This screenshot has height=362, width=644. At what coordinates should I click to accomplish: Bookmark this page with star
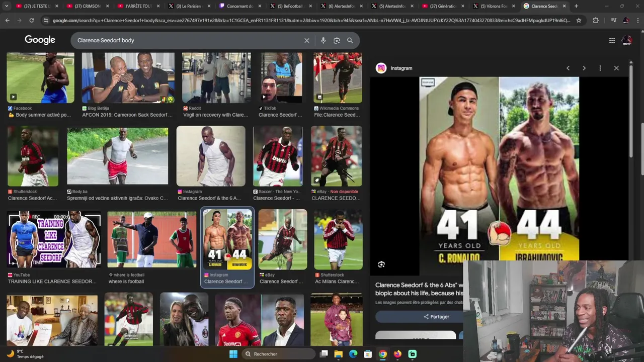579,20
